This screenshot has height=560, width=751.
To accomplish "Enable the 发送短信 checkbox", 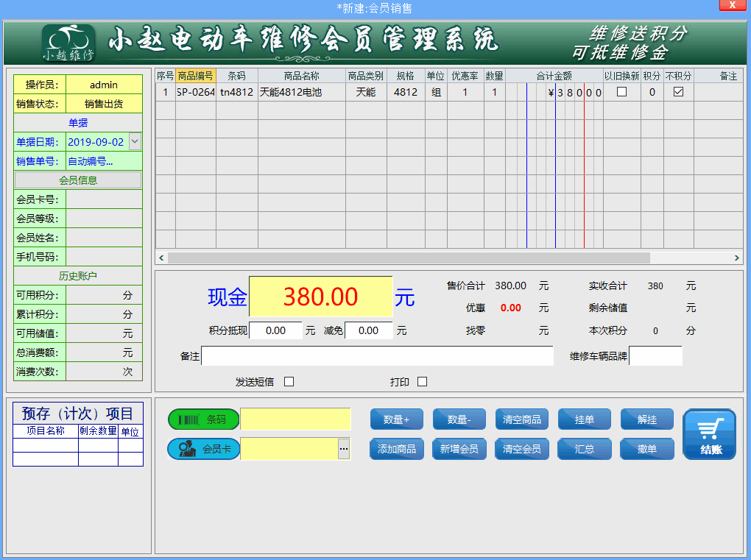I will click(x=289, y=381).
